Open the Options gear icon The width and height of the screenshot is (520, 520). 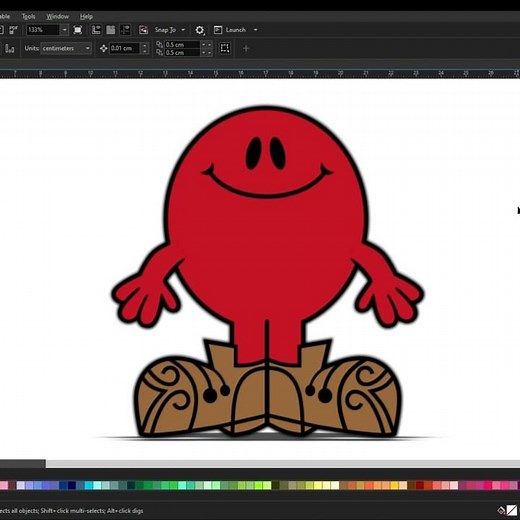coord(199,30)
